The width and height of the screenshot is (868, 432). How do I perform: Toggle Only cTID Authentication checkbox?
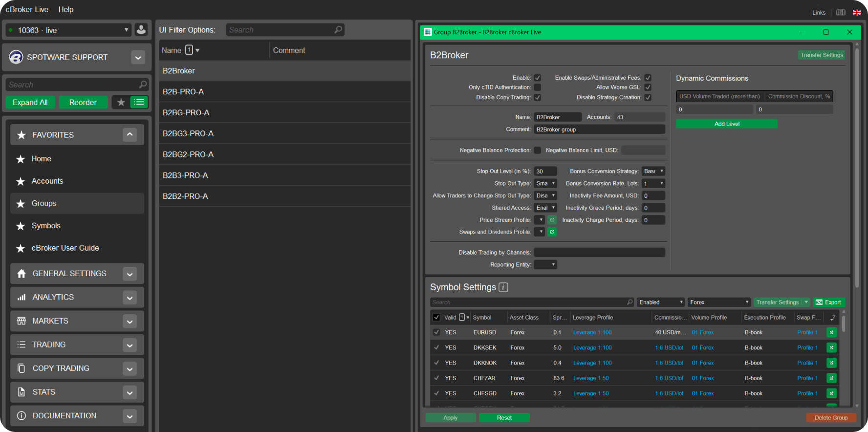[537, 87]
